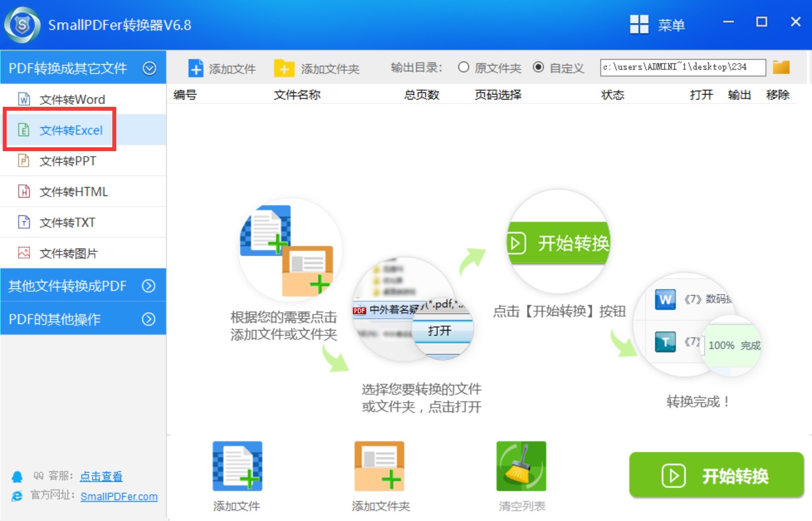Click the large bottom 添加文件 icon
The width and height of the screenshot is (812, 521).
click(237, 466)
